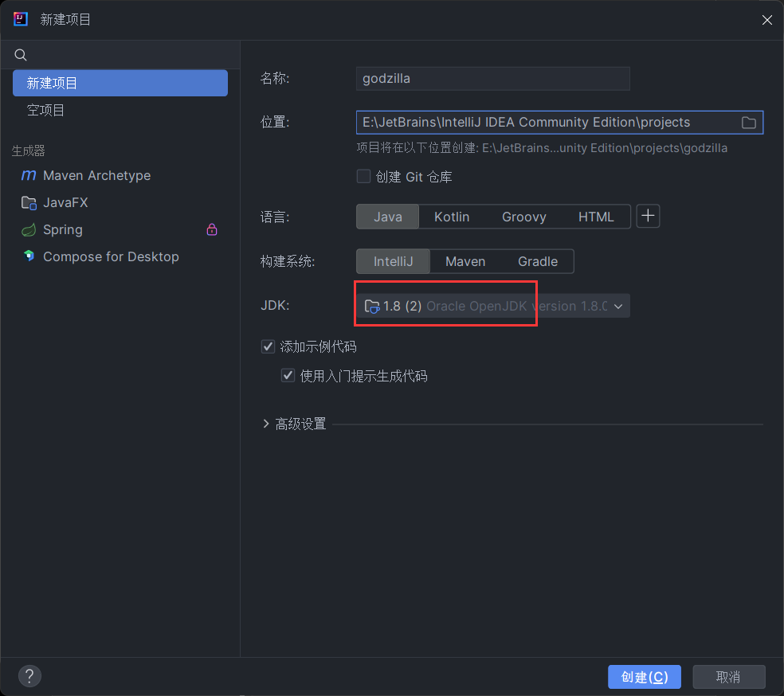The image size is (784, 696).
Task: Uncheck the add sample code checkbox
Action: (268, 346)
